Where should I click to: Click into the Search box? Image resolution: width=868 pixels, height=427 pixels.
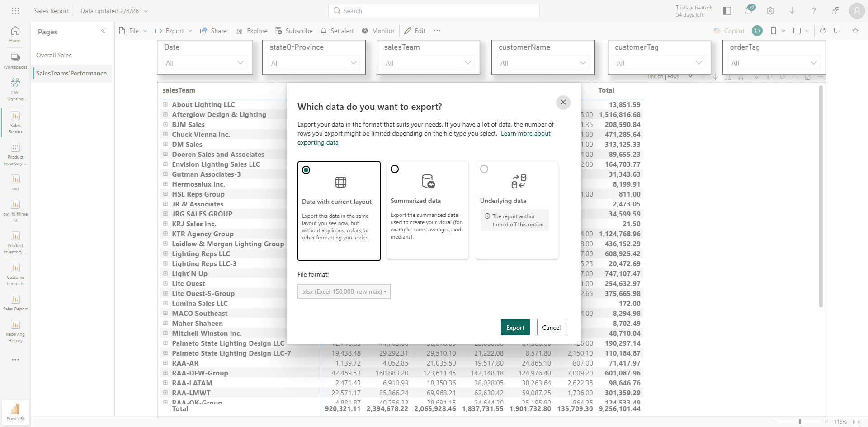[x=434, y=11]
